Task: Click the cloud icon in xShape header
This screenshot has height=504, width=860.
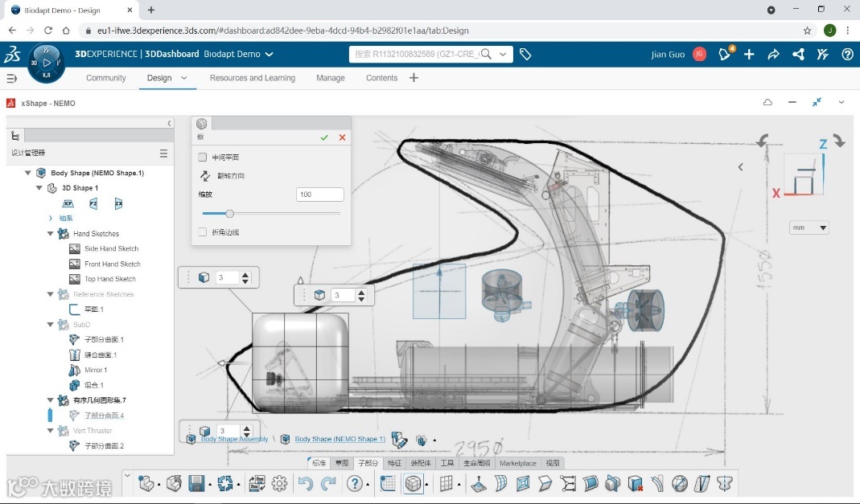Action: click(767, 102)
